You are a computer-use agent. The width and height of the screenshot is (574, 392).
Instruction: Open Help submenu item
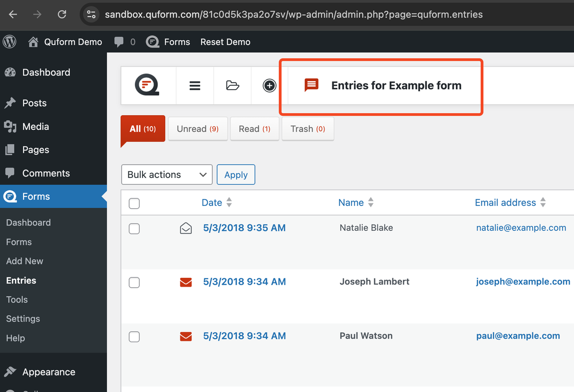click(15, 338)
